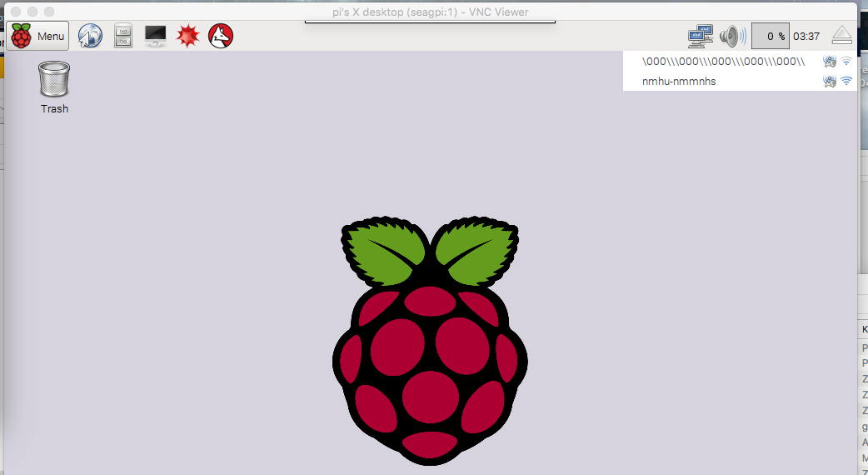Launch the Terminal monitor icon
The width and height of the screenshot is (868, 475).
156,36
